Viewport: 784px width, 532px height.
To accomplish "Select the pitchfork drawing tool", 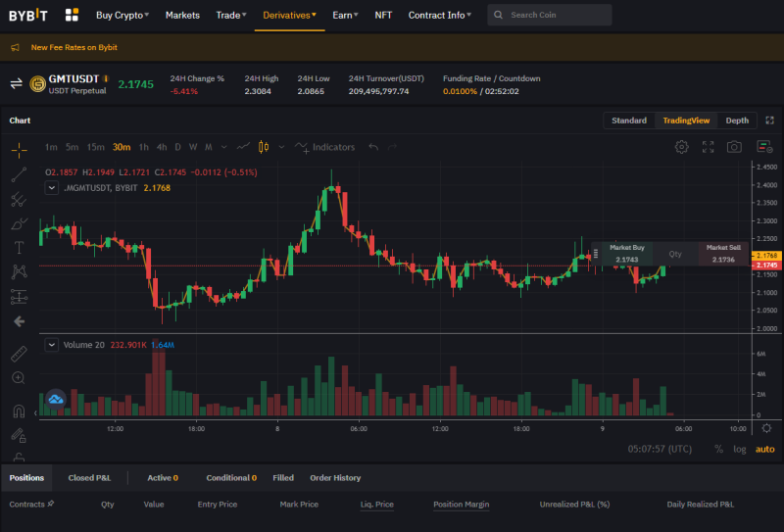I will pos(19,199).
